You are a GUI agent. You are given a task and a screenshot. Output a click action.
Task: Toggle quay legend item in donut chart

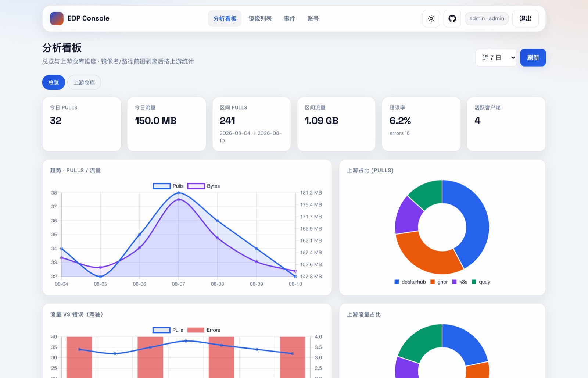pyautogui.click(x=481, y=282)
